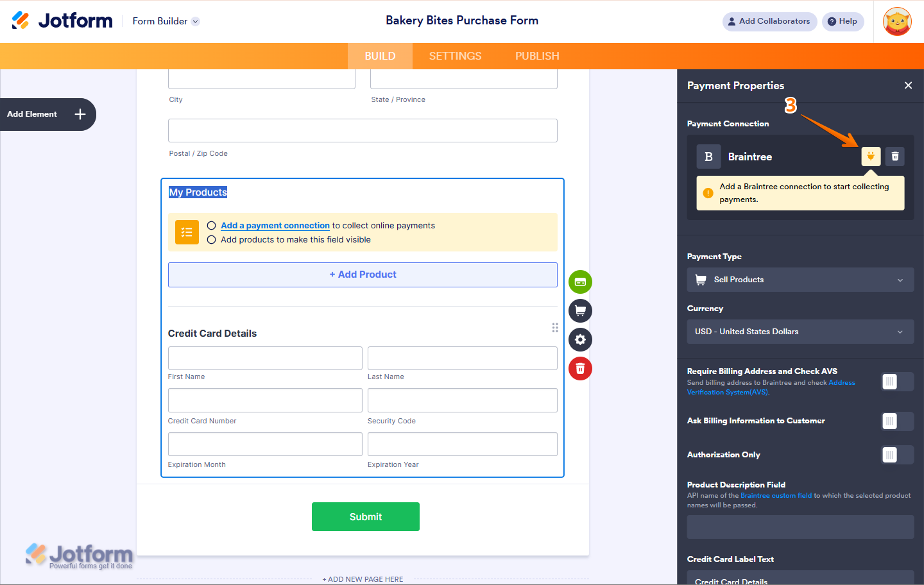Delete the Braintree payment connection

[x=895, y=156]
